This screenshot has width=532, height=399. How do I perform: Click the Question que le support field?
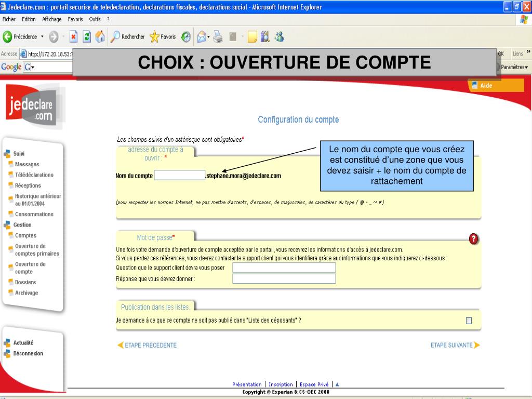coord(284,268)
